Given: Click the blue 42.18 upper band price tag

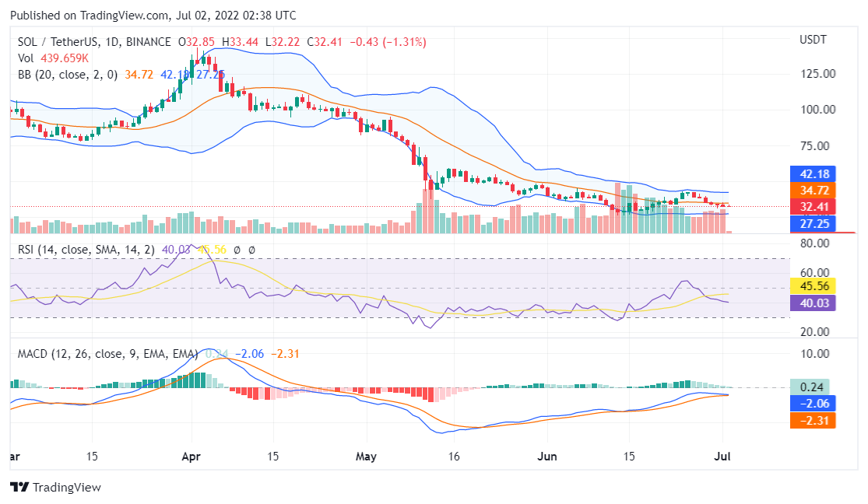Looking at the screenshot, I should click(812, 173).
